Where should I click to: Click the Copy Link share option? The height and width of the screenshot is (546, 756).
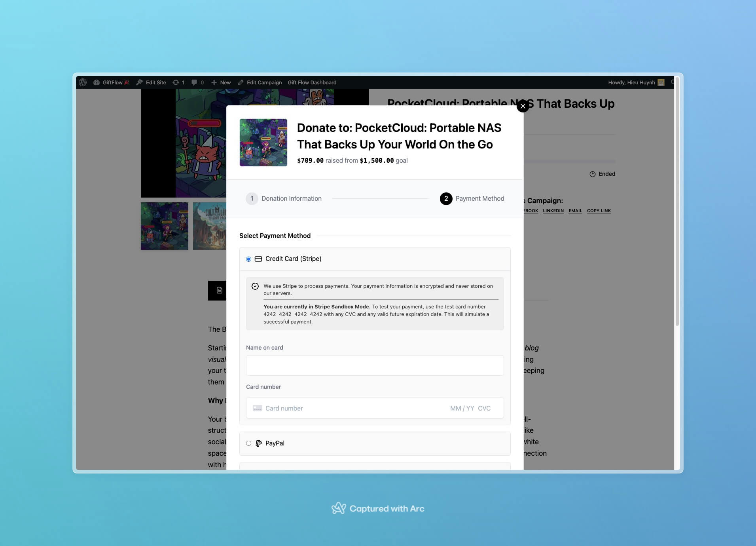[x=599, y=211]
